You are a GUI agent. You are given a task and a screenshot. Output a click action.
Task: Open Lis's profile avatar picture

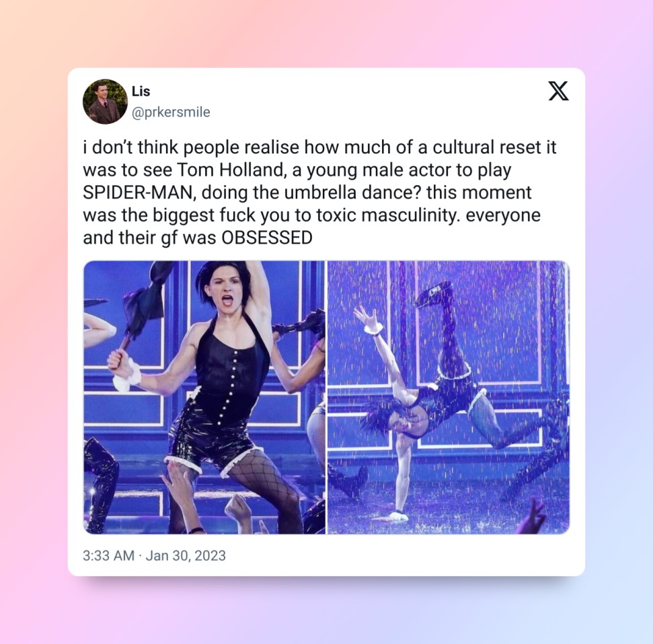tap(105, 102)
